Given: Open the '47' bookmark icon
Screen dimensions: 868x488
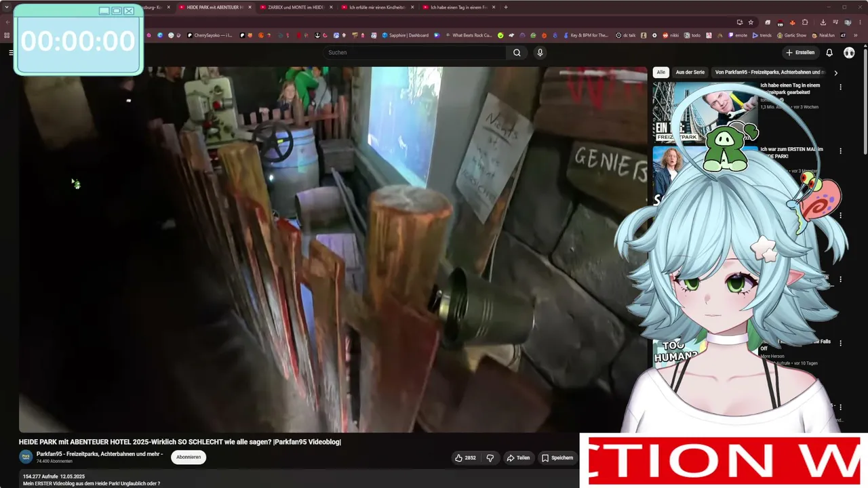Looking at the screenshot, I should (843, 35).
